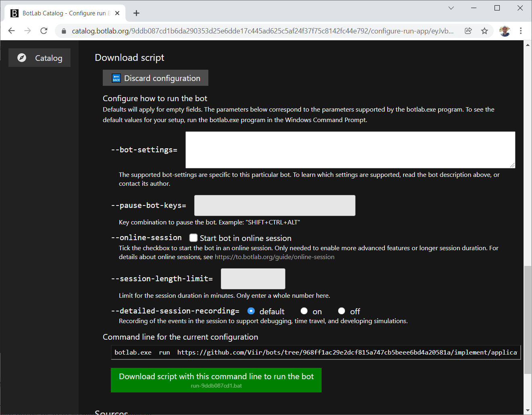Click the SHIFT+CTRL+ALT example text
Image resolution: width=532 pixels, height=415 pixels.
273,222
